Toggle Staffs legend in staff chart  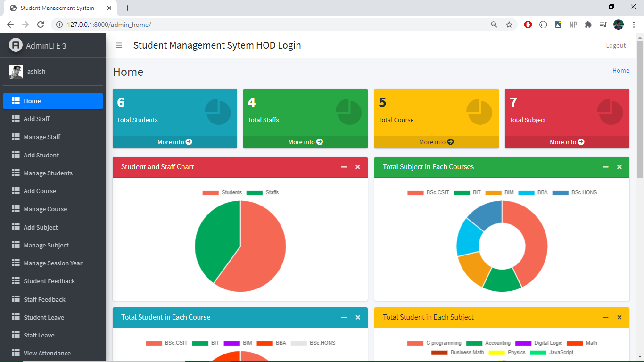[x=263, y=192]
